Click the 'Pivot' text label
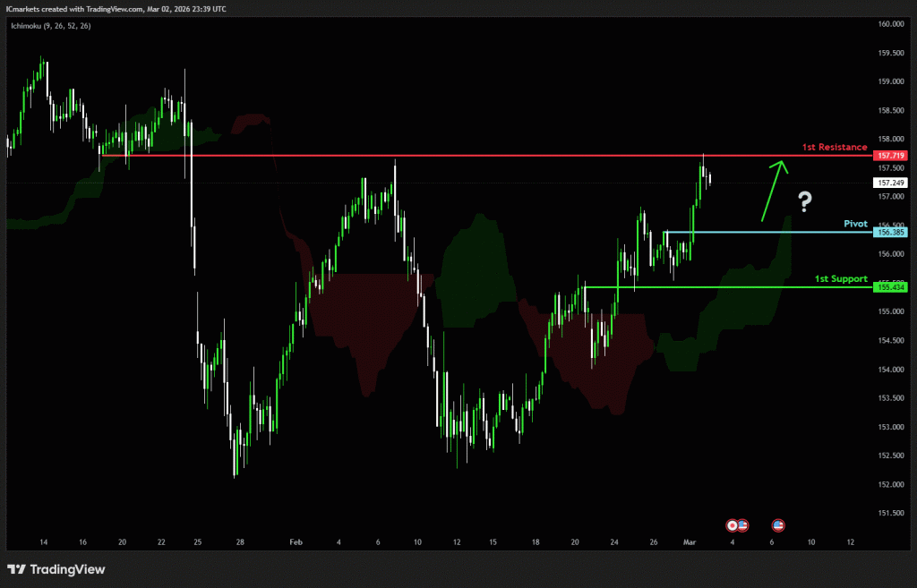917x588 pixels. pyautogui.click(x=855, y=223)
